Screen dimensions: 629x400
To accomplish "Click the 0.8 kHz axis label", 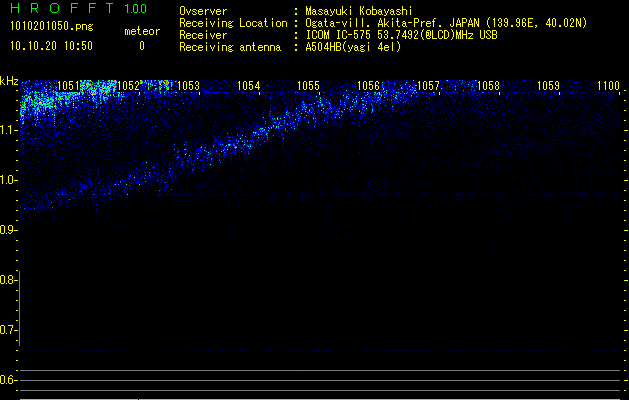I will 8,280.
